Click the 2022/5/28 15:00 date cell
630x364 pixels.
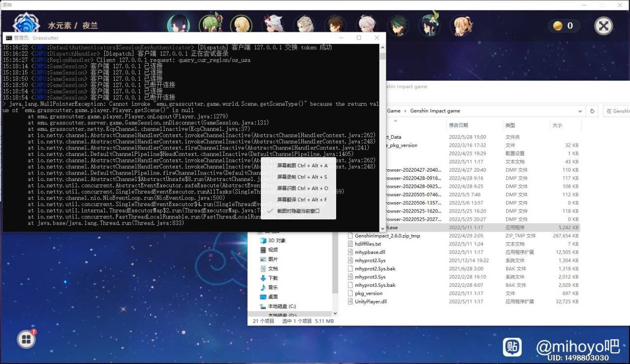click(x=468, y=137)
